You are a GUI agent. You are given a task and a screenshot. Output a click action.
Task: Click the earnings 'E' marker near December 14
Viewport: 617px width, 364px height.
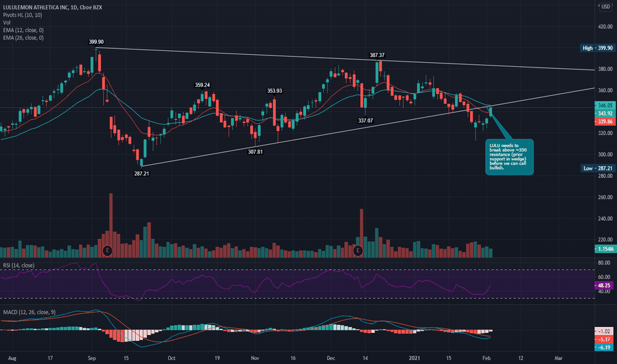pos(357,250)
